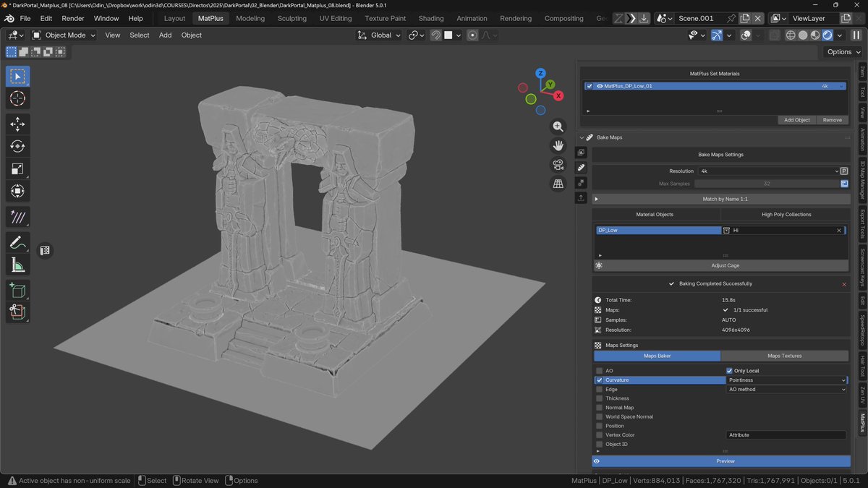868x488 pixels.
Task: Switch to Rendered viewport shading
Action: (827, 35)
